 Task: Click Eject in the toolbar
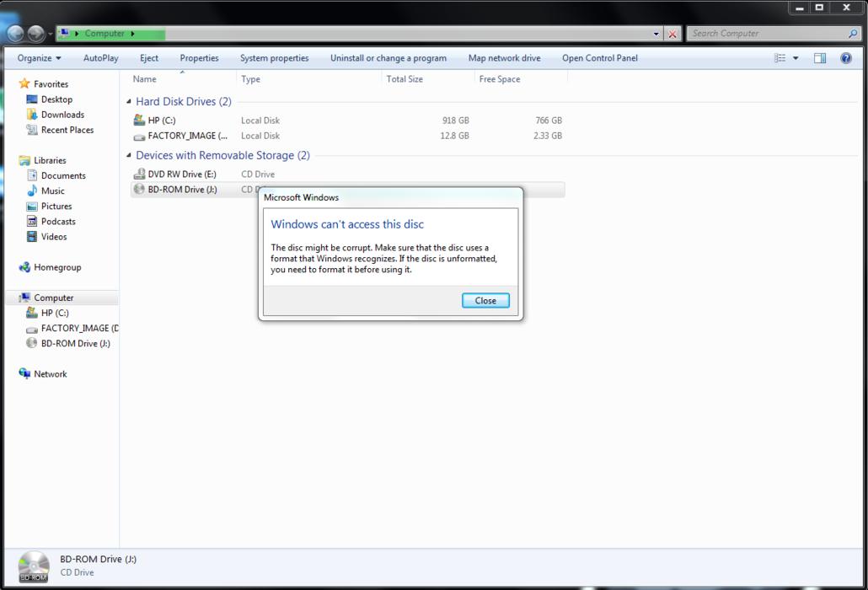pos(149,58)
